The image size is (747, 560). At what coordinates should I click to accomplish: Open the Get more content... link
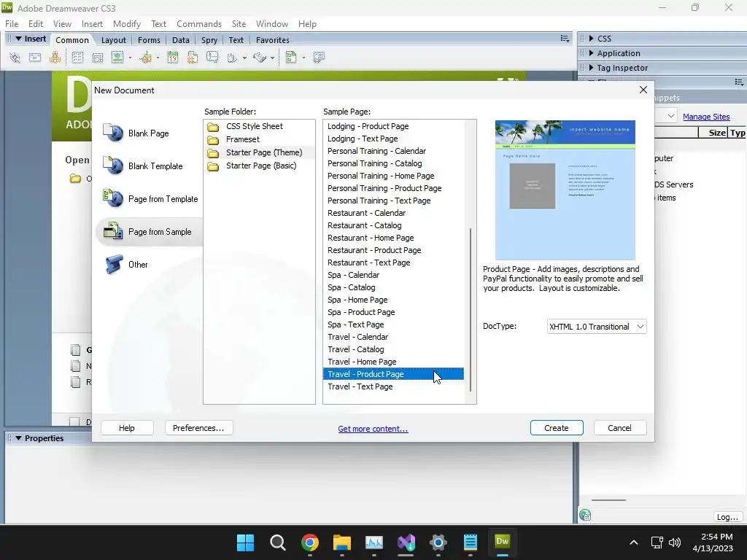coord(373,429)
